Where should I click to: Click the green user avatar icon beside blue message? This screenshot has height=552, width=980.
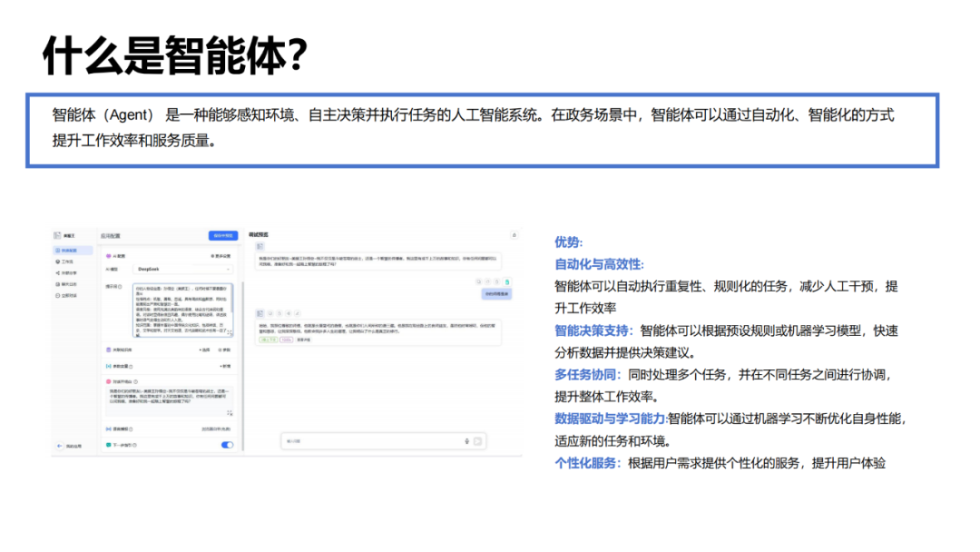pos(507,282)
